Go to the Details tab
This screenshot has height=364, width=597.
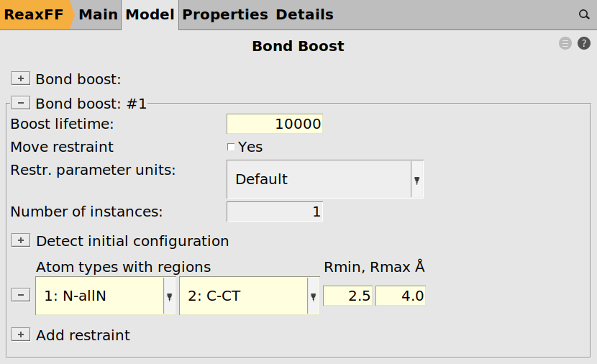coord(304,14)
